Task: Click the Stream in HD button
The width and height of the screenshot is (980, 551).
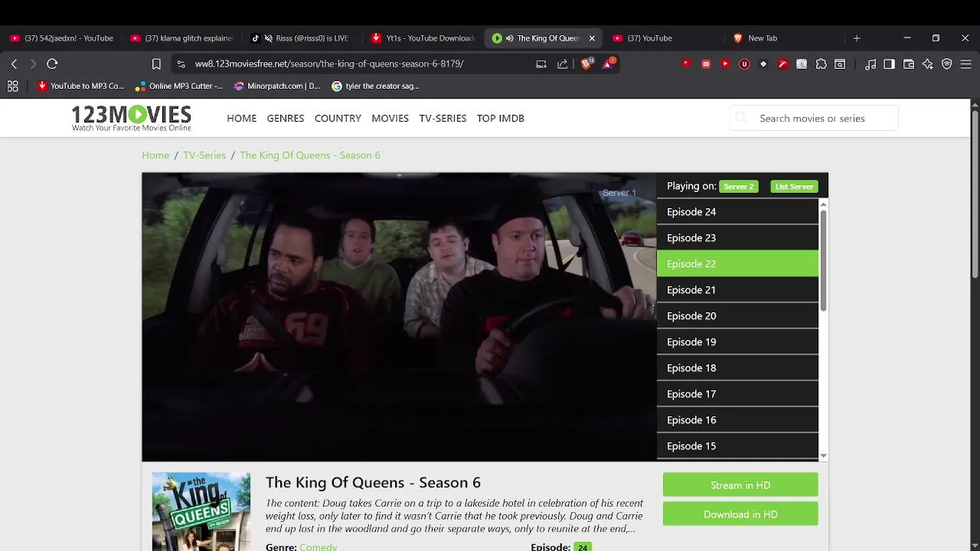Action: 740,485
